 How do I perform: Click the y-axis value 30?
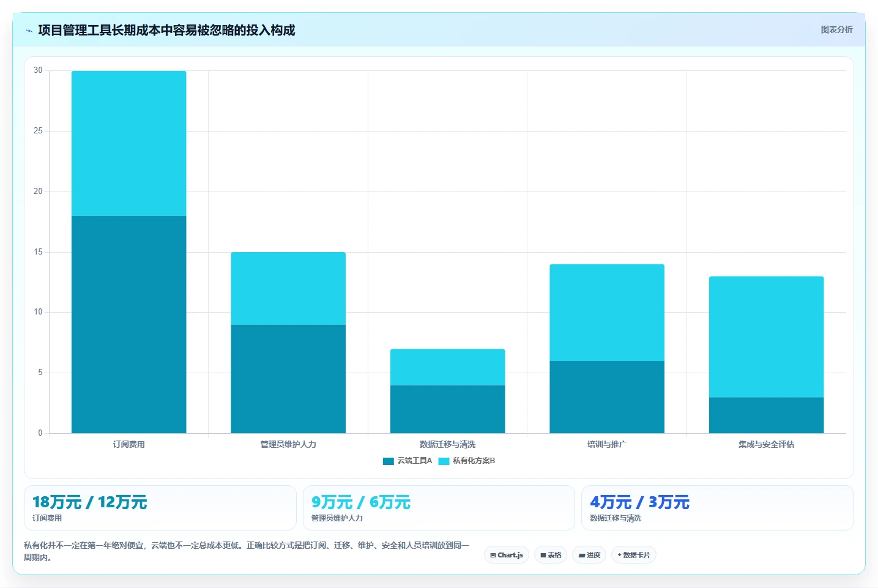(x=38, y=70)
